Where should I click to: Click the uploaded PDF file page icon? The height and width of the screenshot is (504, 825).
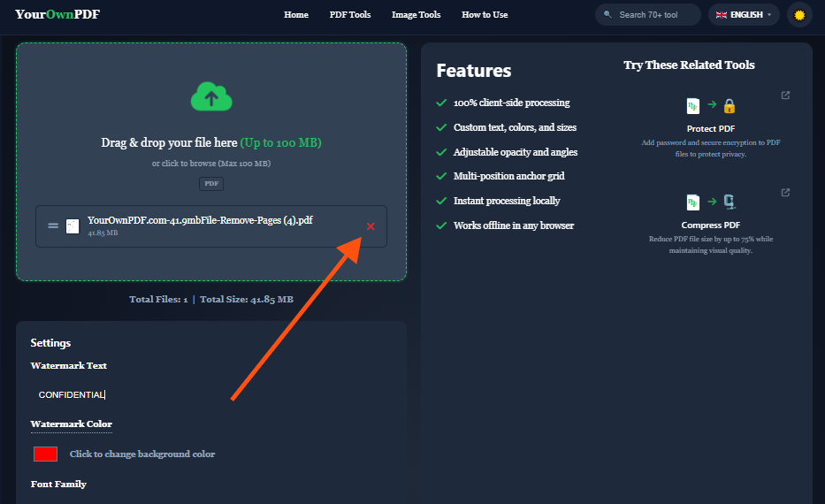point(73,226)
